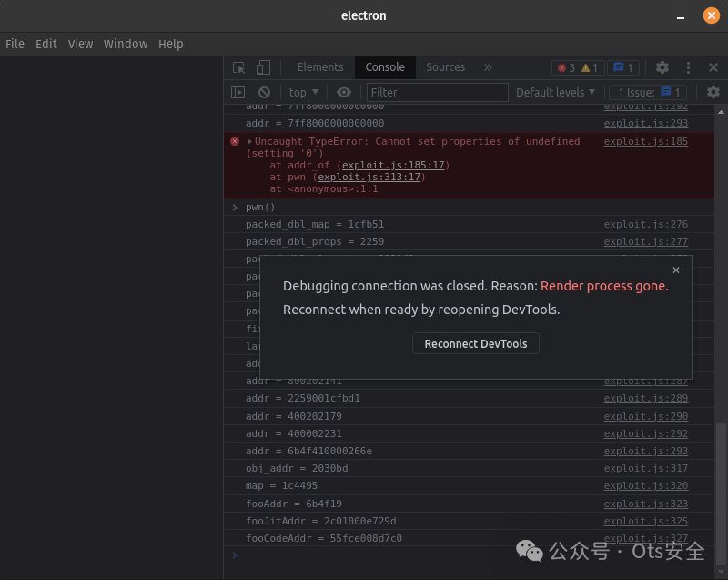Open exploit.js:323 source link
The height and width of the screenshot is (580, 728).
(646, 504)
